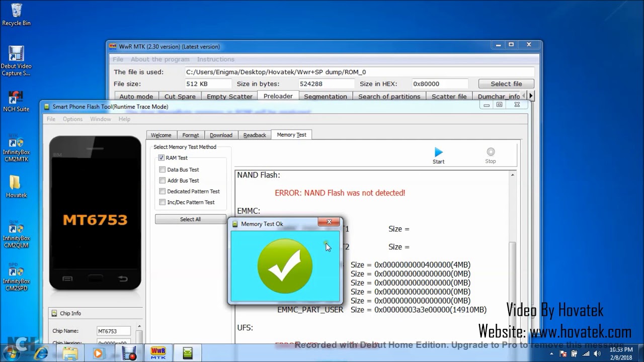Click scroll up arrow in memory test log
The height and width of the screenshot is (362, 644).
coord(512,175)
